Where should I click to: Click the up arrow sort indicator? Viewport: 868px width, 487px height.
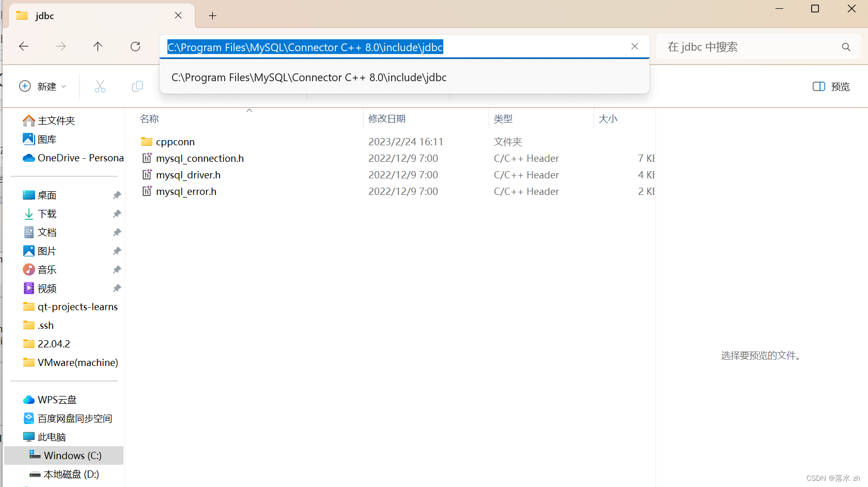click(249, 110)
